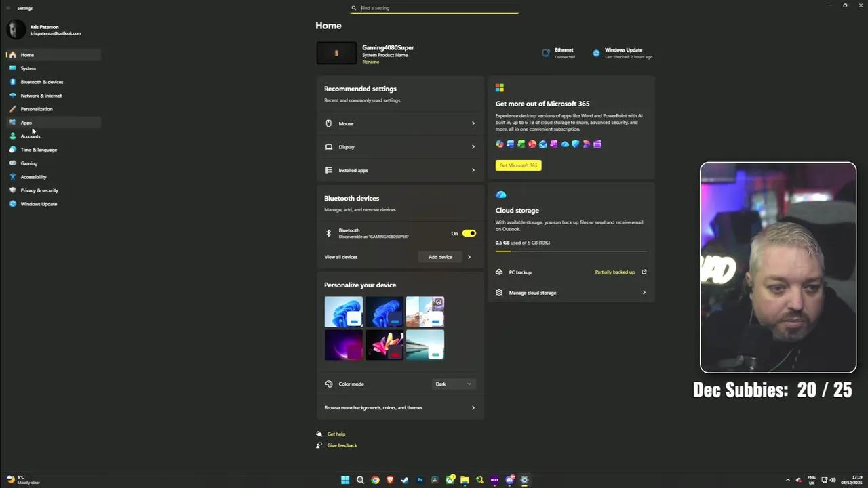Click the Windows Update sidebar icon
Screen dimensions: 868x488
click(x=13, y=204)
